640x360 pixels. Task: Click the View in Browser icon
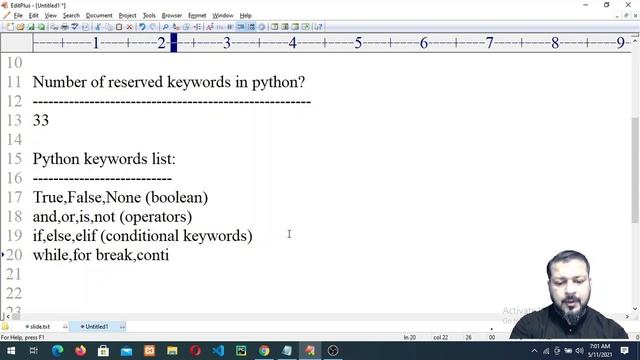click(85, 27)
